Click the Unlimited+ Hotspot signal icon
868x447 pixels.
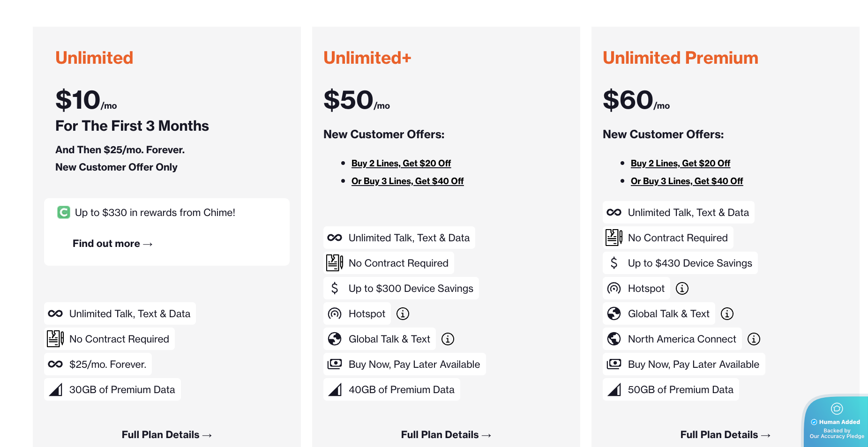335,313
